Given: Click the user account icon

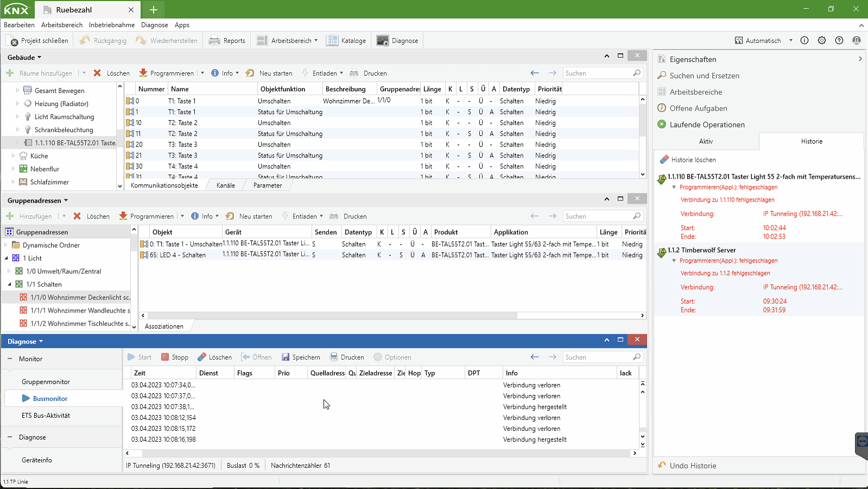Looking at the screenshot, I should tap(857, 41).
